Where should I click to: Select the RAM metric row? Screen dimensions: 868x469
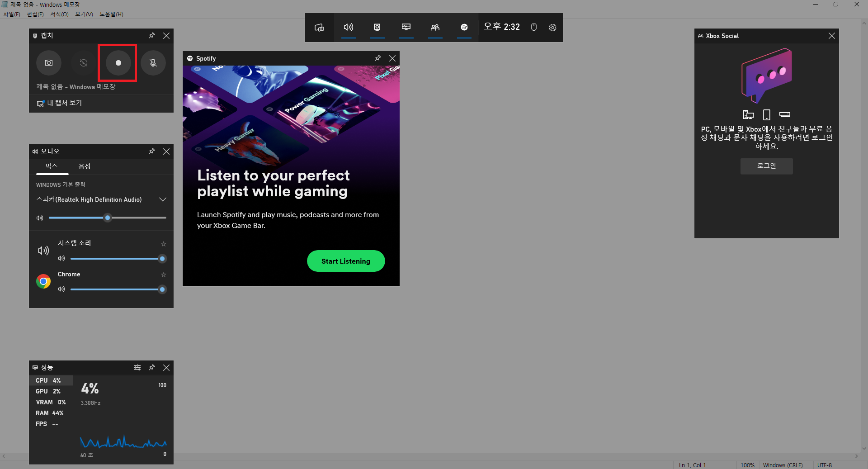(x=51, y=413)
